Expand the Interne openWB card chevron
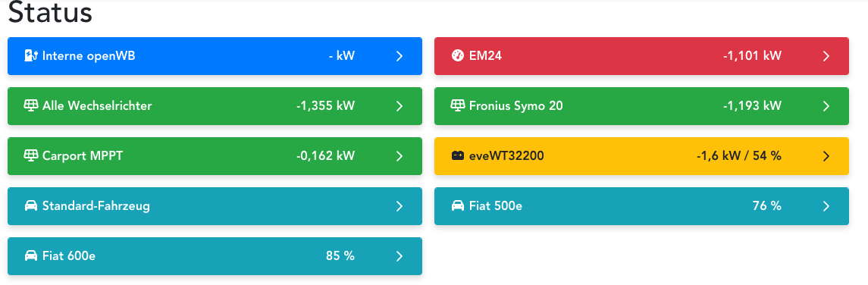868x285 pixels. 399,56
